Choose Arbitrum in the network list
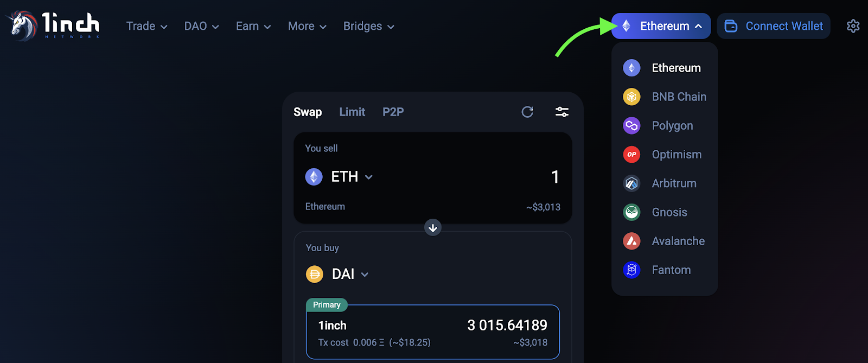 click(674, 183)
